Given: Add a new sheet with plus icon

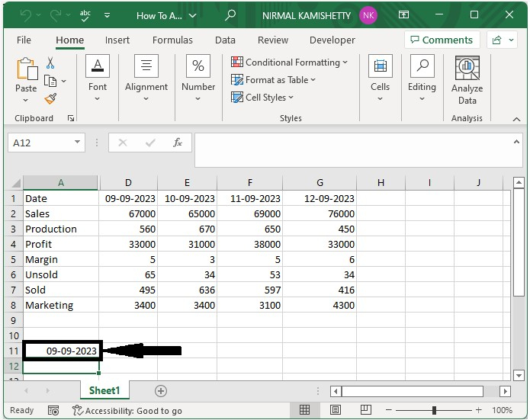Looking at the screenshot, I should tap(160, 390).
